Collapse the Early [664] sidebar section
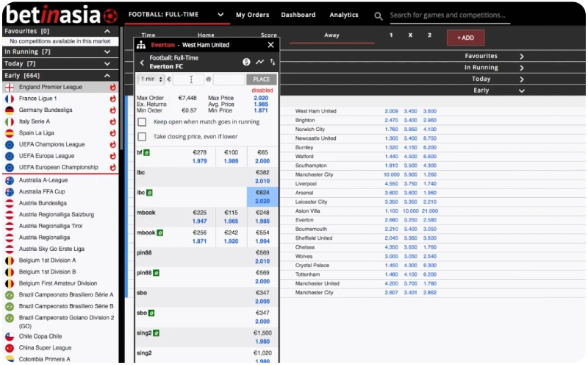The width and height of the screenshot is (588, 365). point(107,76)
